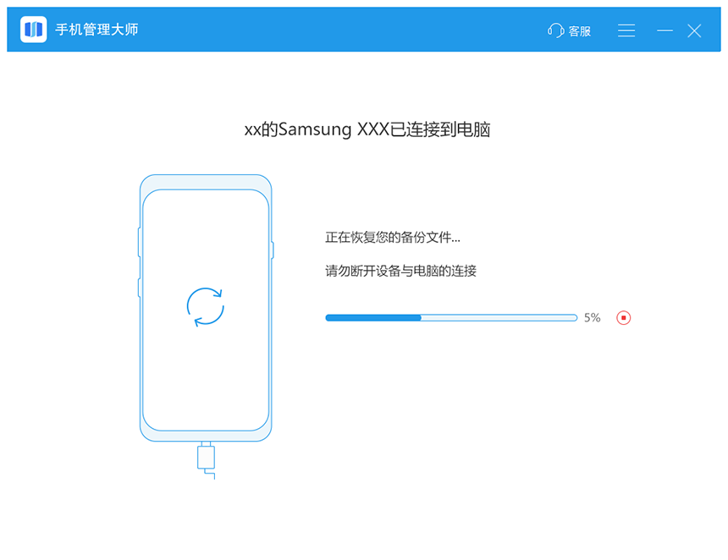Click the 客服 text label
This screenshot has height=560, width=728.
pyautogui.click(x=579, y=31)
